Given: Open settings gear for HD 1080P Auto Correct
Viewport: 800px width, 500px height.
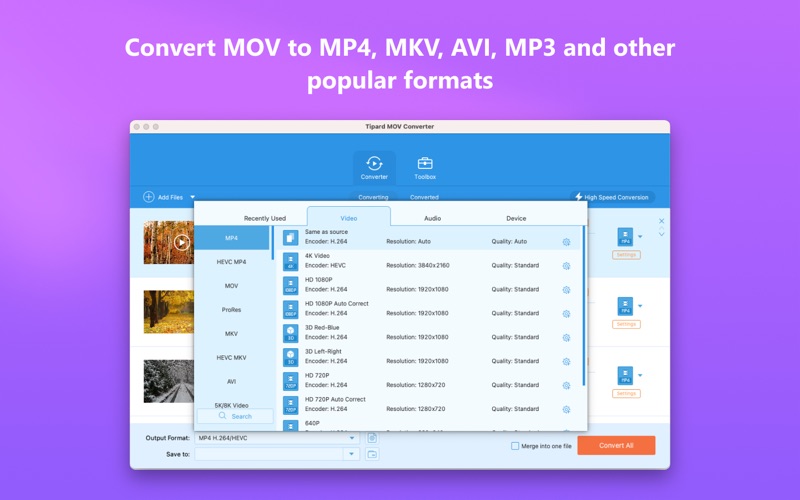Looking at the screenshot, I should click(566, 314).
